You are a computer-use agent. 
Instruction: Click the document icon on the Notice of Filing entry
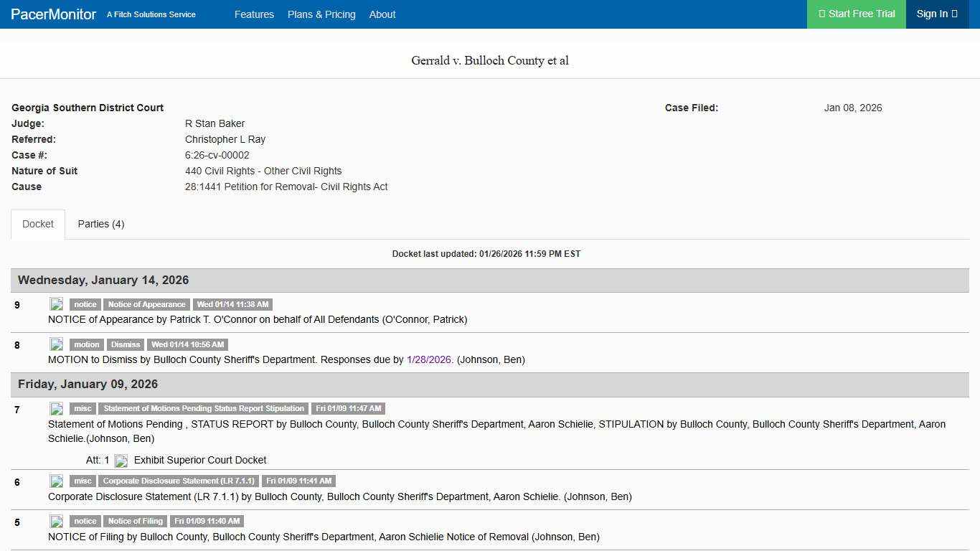click(57, 521)
